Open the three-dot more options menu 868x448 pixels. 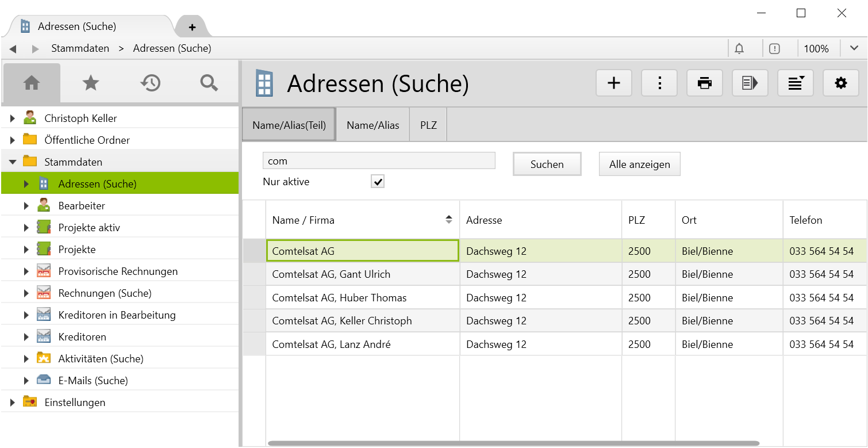(659, 83)
